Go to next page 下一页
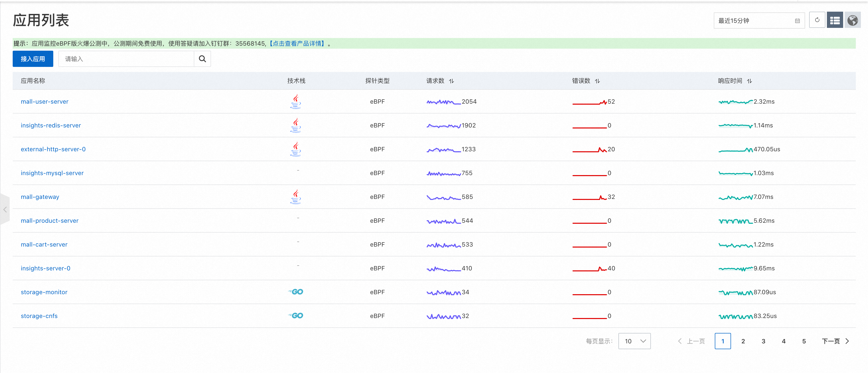The width and height of the screenshot is (868, 373). [835, 341]
